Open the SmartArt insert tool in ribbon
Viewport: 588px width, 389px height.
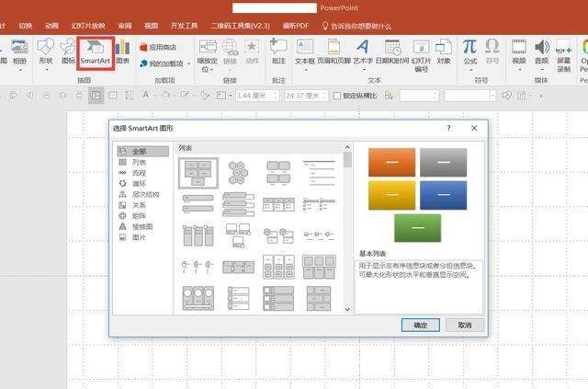click(96, 53)
